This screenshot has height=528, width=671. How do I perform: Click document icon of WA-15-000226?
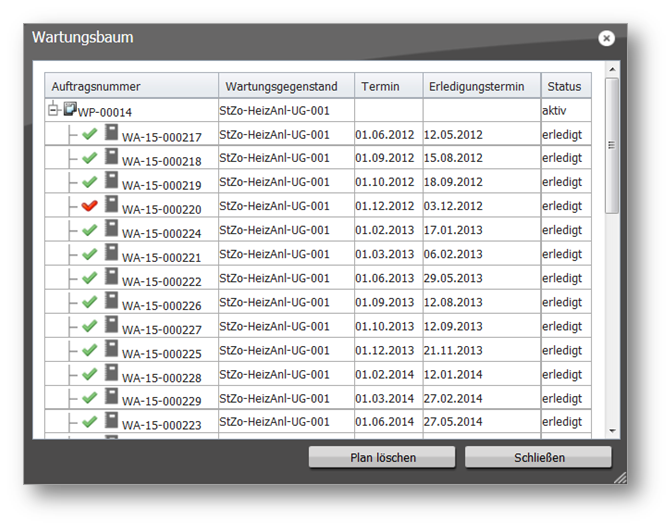pos(112,300)
